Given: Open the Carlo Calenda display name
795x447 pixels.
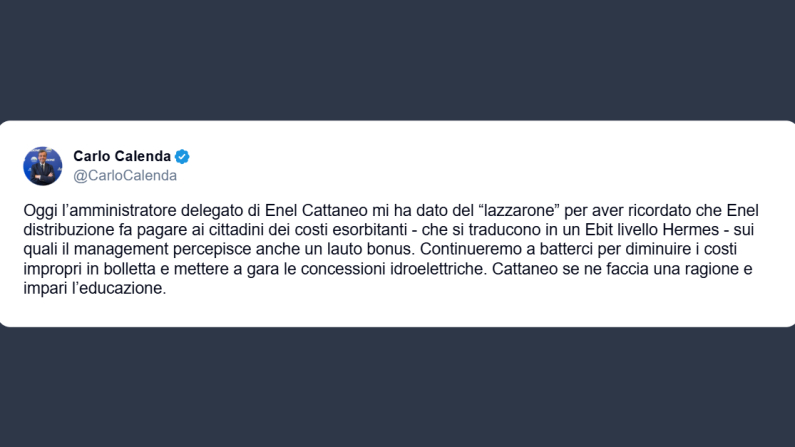Looking at the screenshot, I should pyautogui.click(x=122, y=157).
